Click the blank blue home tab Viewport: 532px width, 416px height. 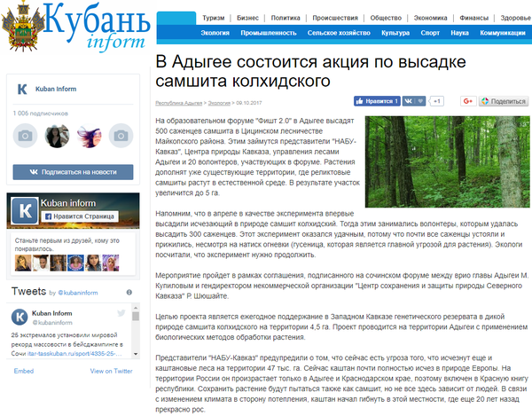pos(176,18)
